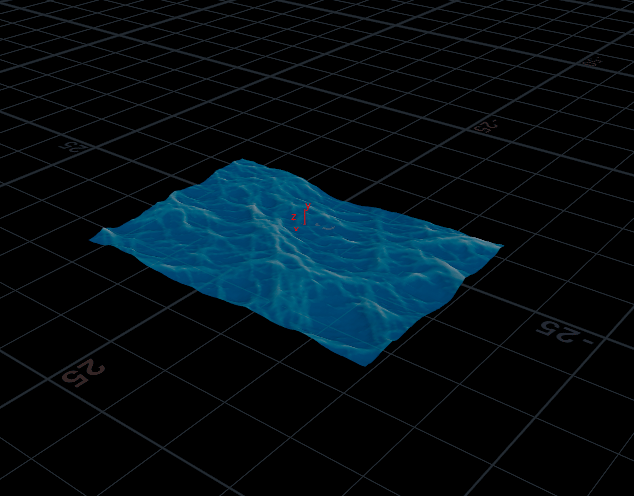The image size is (634, 496).
Task: Click the red Y axis line of the gizmo
Action: (x=304, y=217)
